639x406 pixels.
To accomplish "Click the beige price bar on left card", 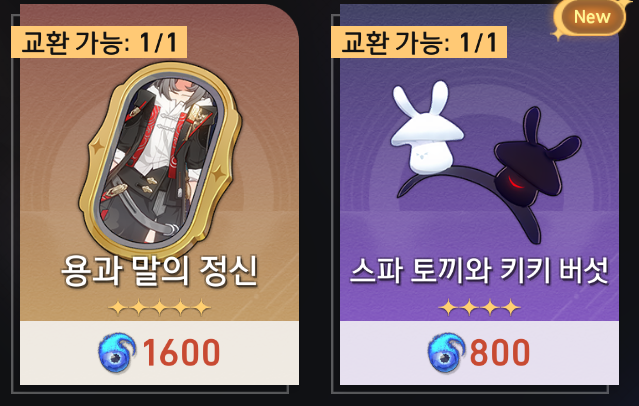I will point(159,353).
